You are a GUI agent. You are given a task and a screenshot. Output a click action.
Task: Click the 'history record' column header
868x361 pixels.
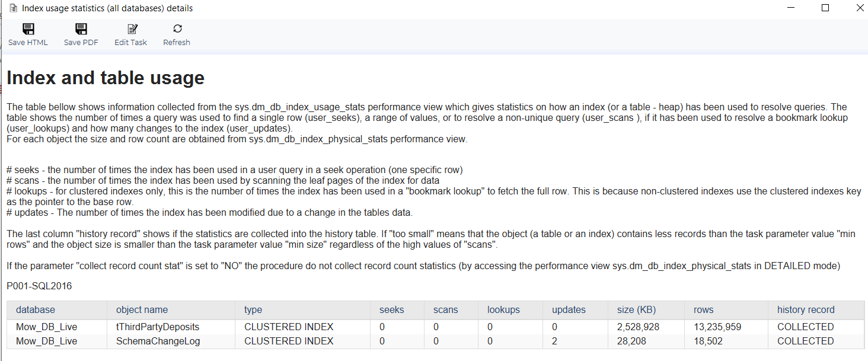(x=805, y=309)
